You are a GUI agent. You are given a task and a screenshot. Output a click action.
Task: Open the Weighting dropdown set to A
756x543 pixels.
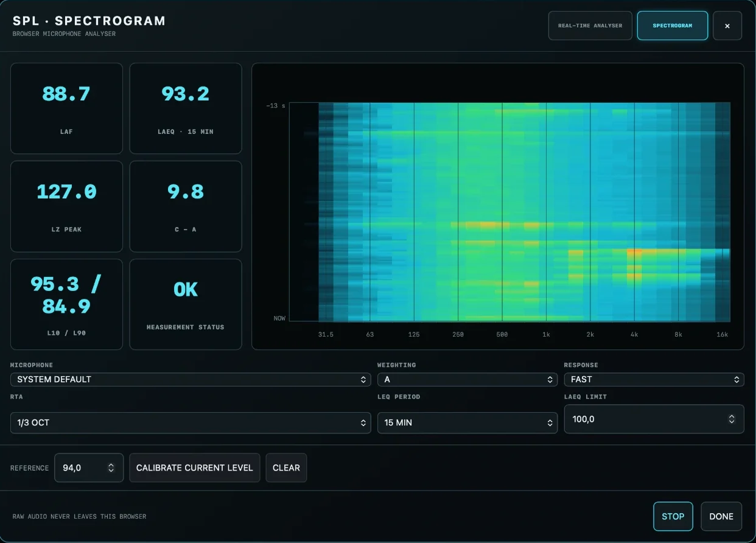467,379
